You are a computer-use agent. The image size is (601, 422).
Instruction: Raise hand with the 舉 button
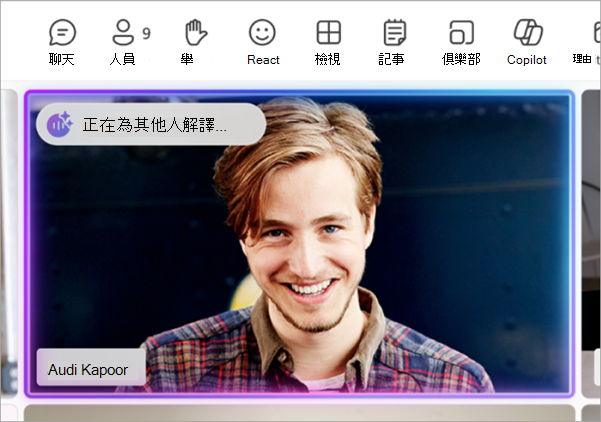[x=195, y=43]
